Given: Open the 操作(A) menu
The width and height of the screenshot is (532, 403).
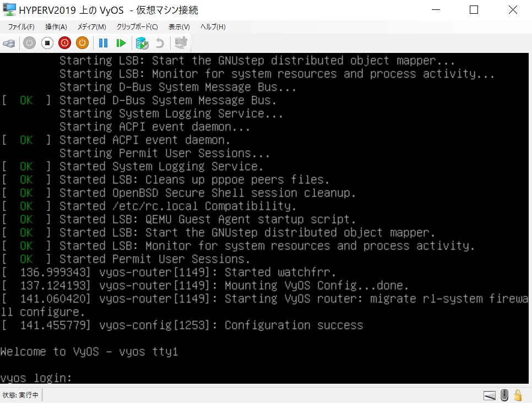Looking at the screenshot, I should tap(56, 27).
